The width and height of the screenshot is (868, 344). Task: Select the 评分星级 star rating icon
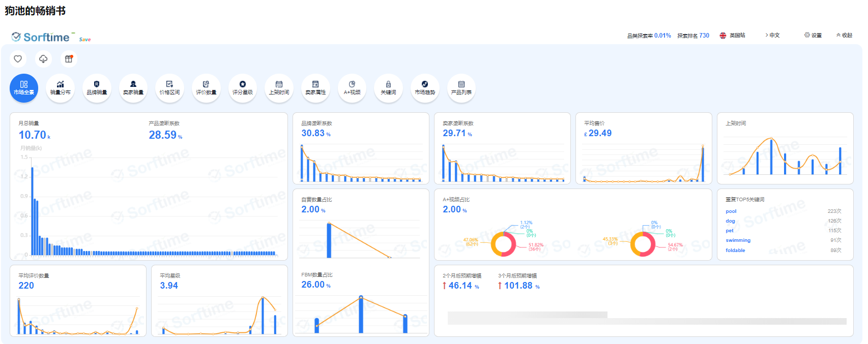(243, 88)
